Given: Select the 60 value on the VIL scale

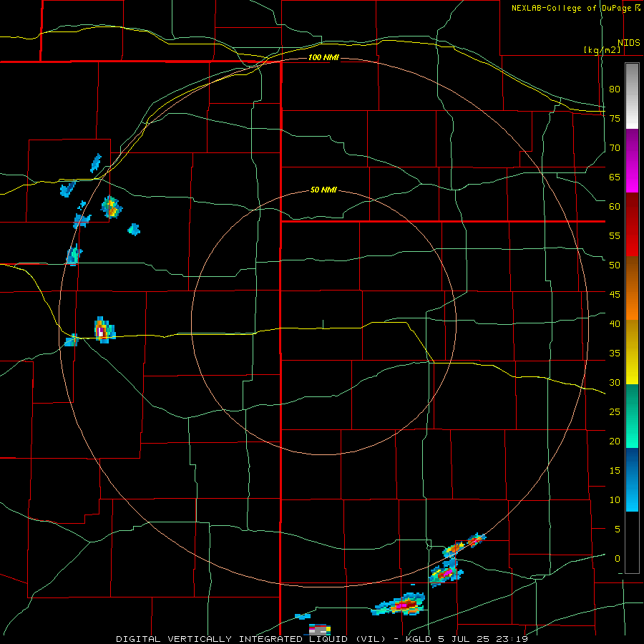Looking at the screenshot, I should click(615, 207).
